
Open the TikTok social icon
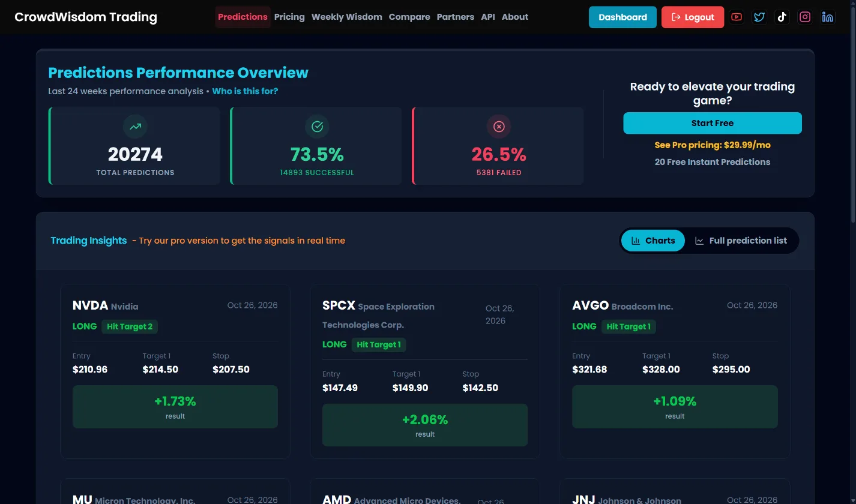click(782, 17)
